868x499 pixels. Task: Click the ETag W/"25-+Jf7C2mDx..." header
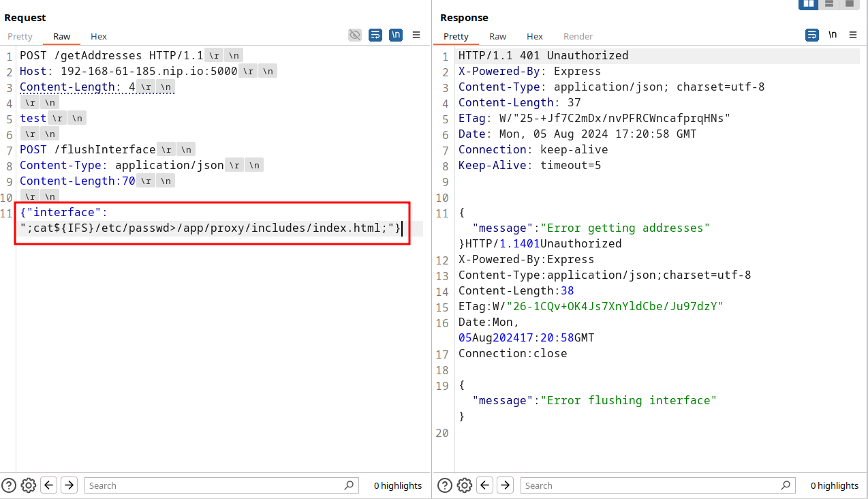(595, 118)
